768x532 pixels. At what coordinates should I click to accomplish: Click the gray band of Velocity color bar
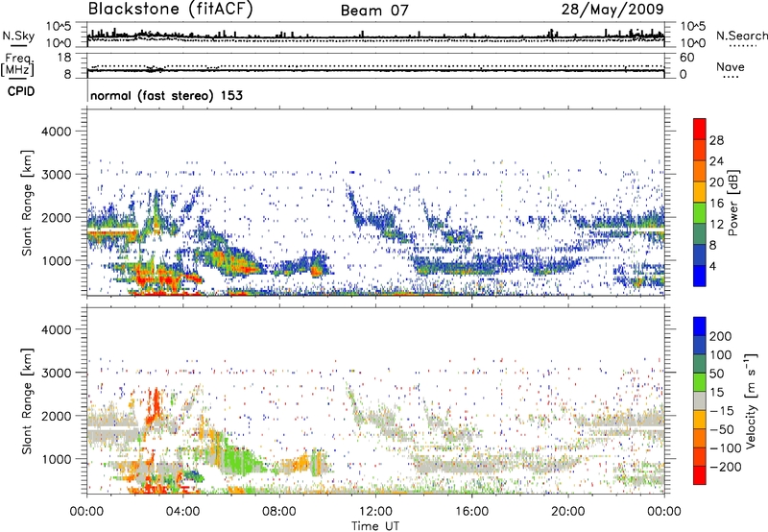[x=700, y=401]
